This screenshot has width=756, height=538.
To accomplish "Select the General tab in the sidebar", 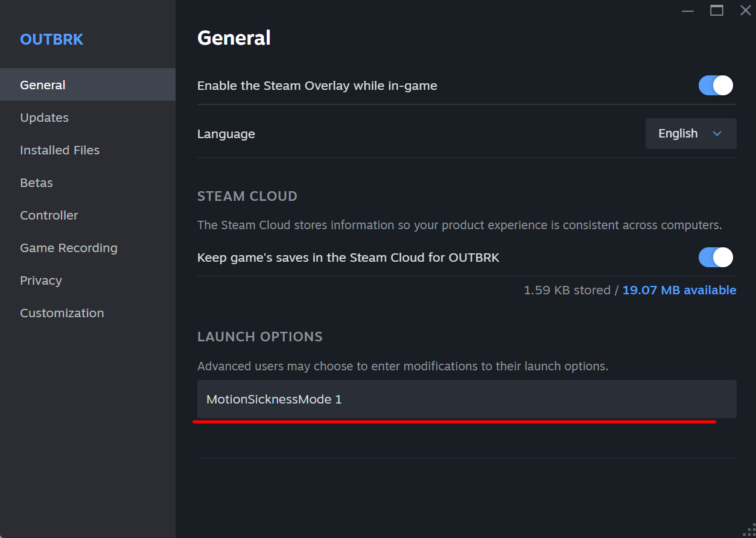I will (42, 84).
